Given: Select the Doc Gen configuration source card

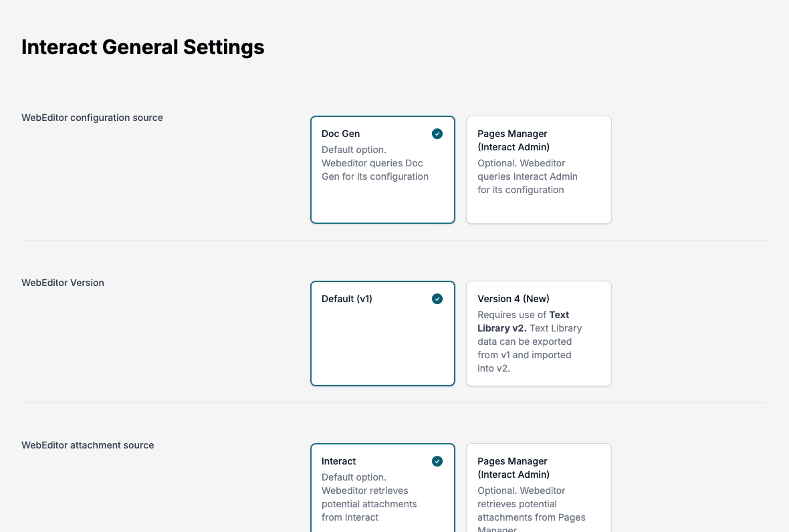Looking at the screenshot, I should pyautogui.click(x=382, y=170).
